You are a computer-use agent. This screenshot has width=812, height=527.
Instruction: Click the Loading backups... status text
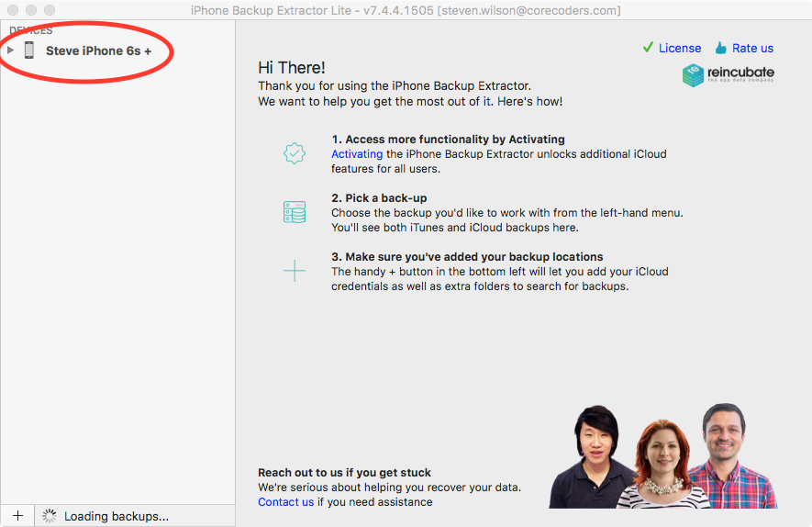point(116,516)
